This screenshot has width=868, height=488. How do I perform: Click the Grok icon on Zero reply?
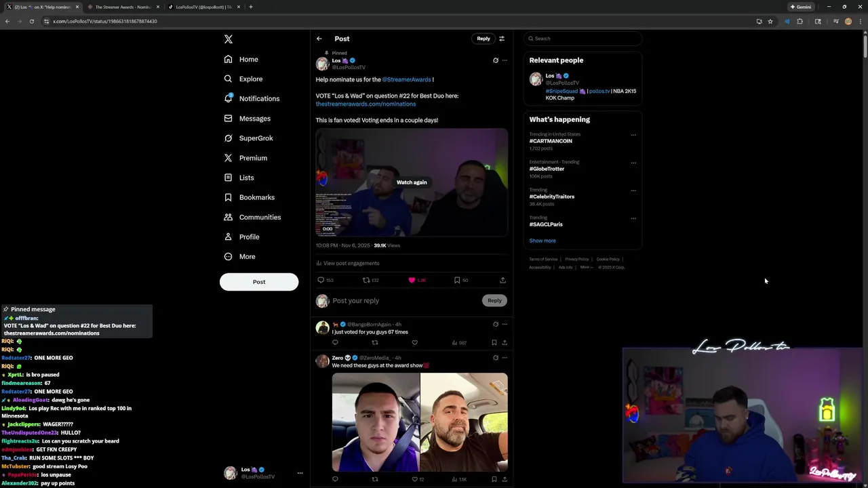[x=496, y=358]
